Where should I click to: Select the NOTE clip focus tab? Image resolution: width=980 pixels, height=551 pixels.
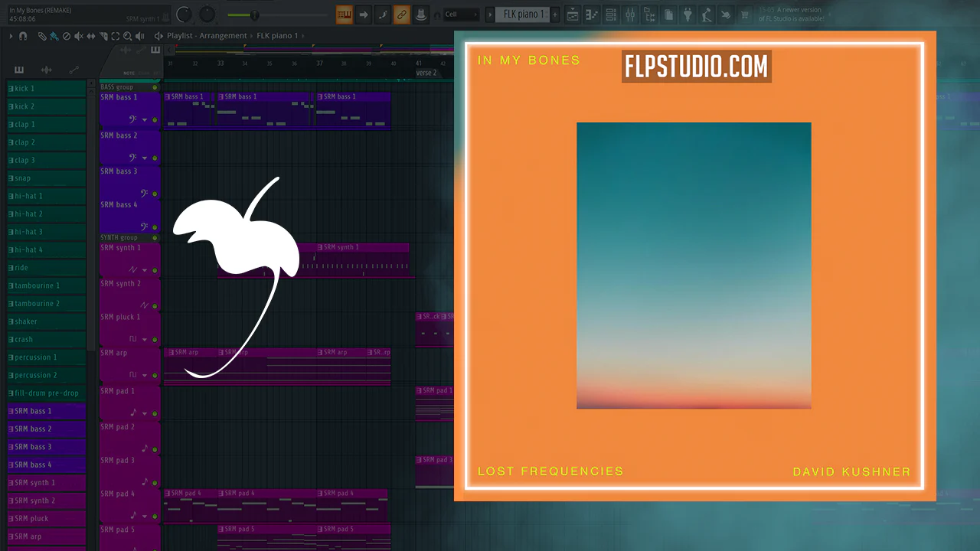click(x=129, y=73)
